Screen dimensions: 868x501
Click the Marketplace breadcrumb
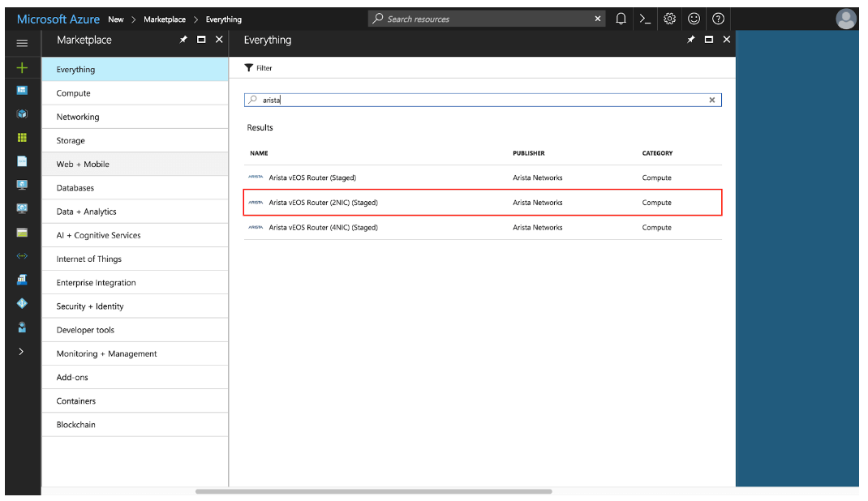pos(165,19)
